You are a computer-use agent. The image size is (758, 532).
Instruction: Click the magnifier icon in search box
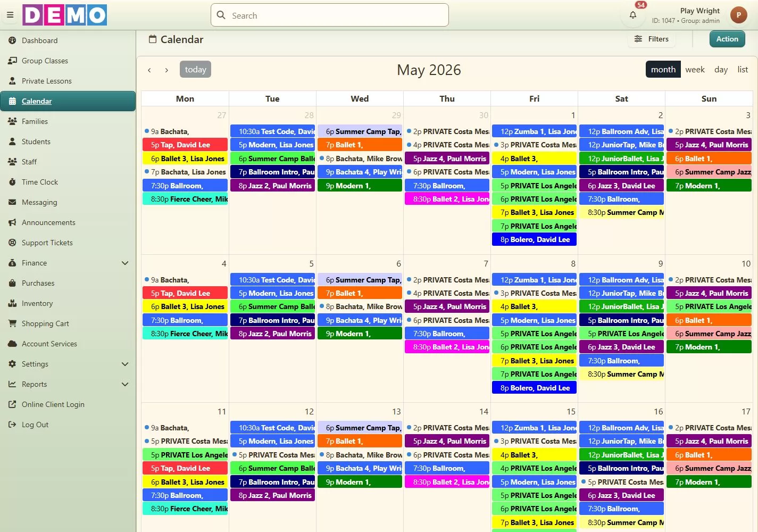pyautogui.click(x=221, y=15)
